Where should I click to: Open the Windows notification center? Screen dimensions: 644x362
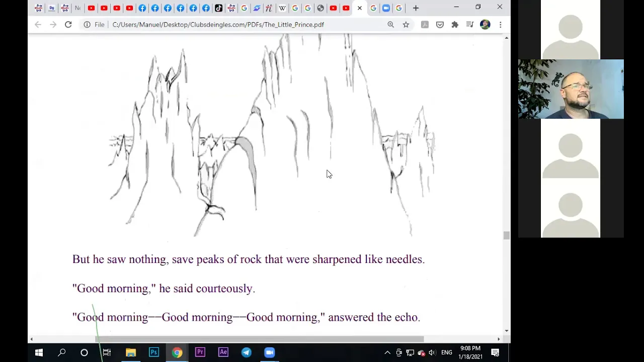coord(495,352)
